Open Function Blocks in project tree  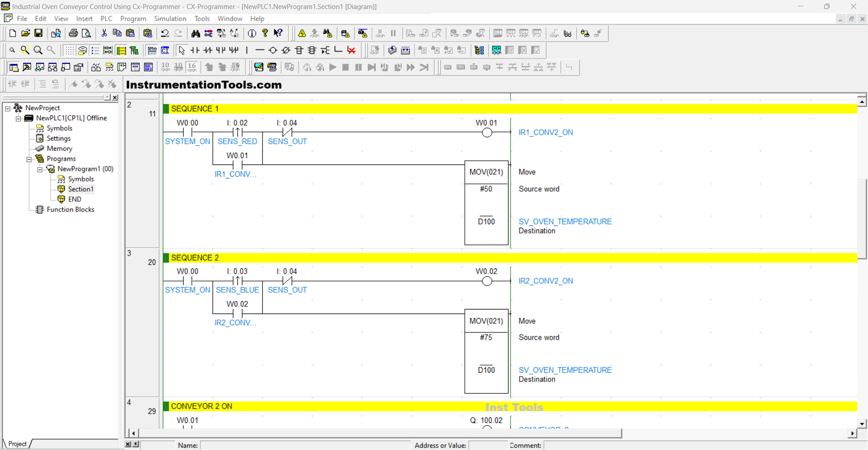click(x=70, y=210)
